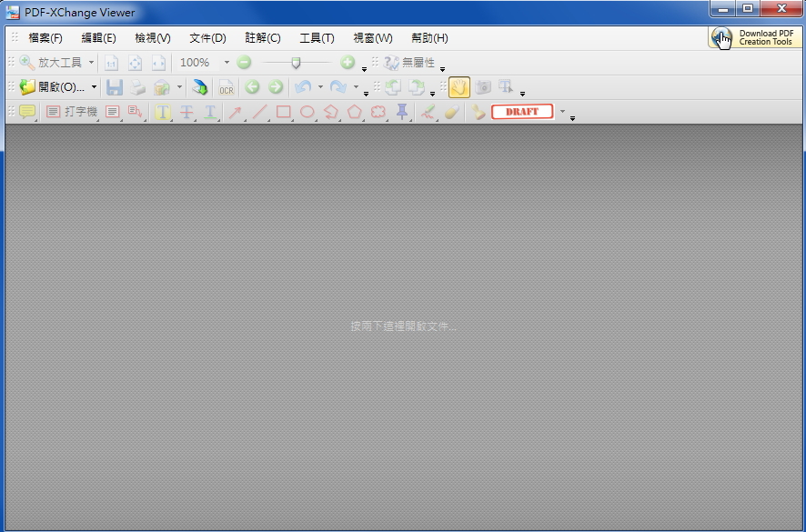Add a sticky note comment

(27, 112)
